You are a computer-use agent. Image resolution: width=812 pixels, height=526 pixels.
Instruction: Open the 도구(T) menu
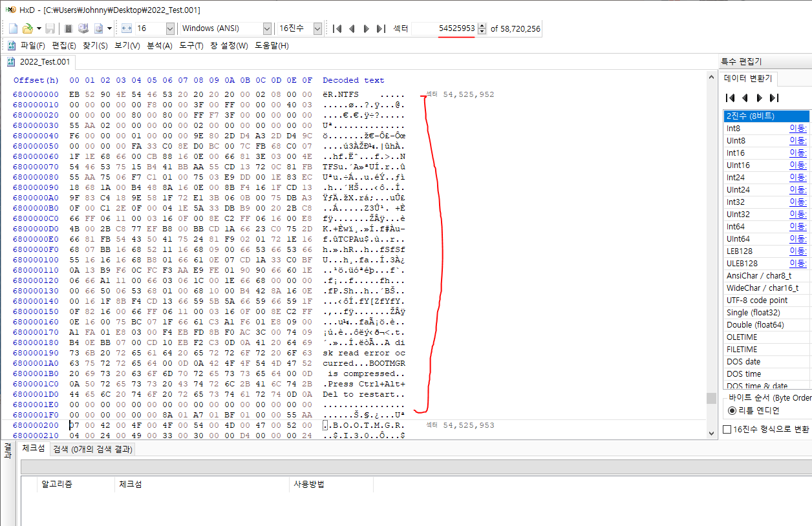coord(191,46)
